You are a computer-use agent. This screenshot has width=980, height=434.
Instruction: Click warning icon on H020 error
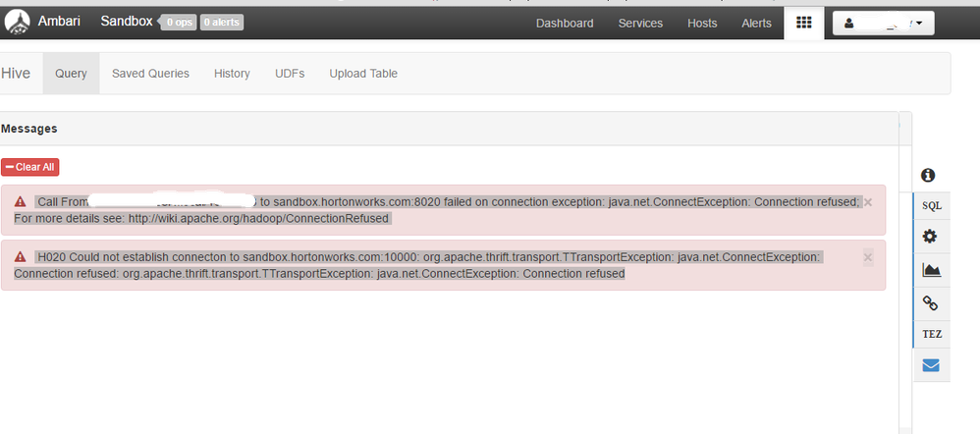click(20, 257)
